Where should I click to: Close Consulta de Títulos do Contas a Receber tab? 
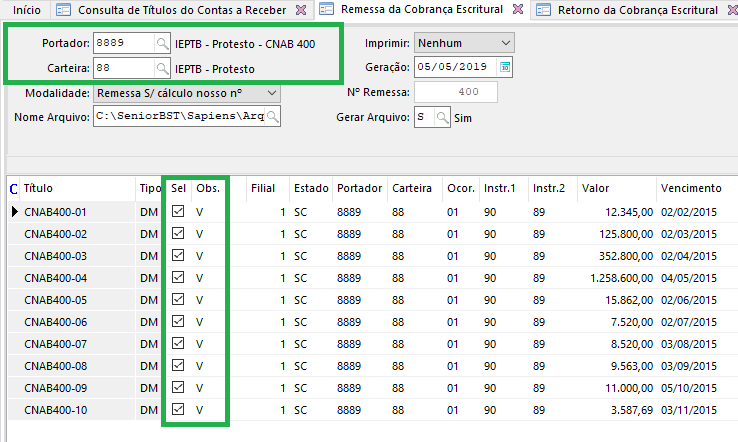pos(301,10)
